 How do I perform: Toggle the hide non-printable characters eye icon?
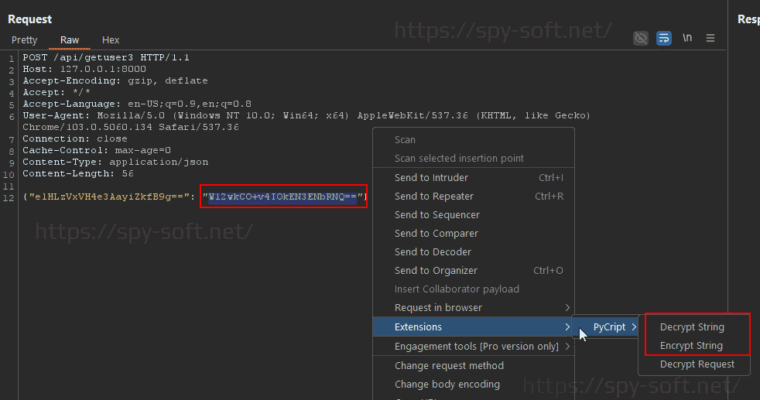click(641, 38)
